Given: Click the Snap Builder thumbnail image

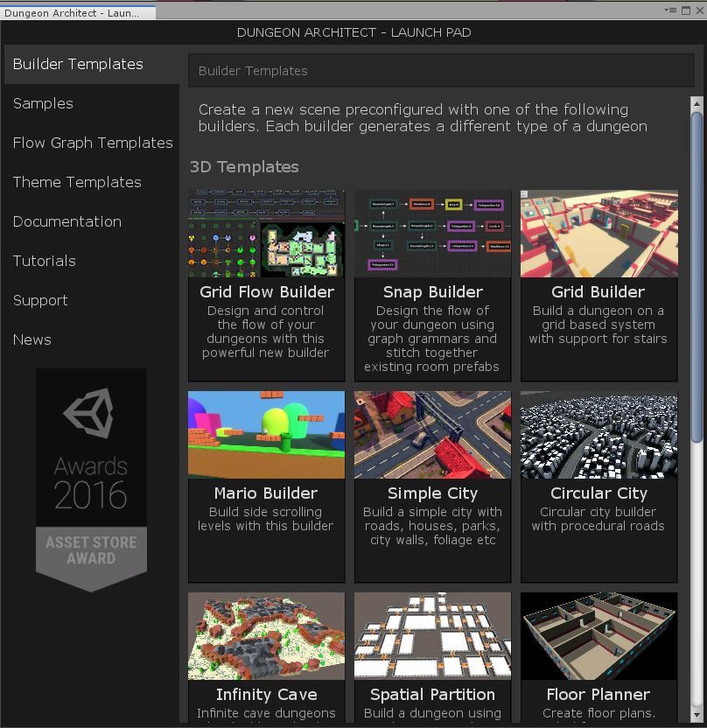Looking at the screenshot, I should coord(432,234).
